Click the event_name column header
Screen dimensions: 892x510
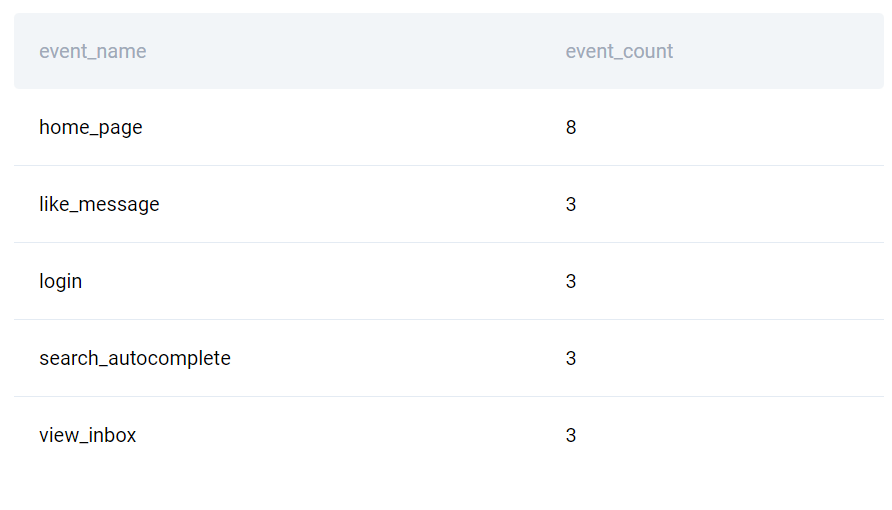(93, 51)
